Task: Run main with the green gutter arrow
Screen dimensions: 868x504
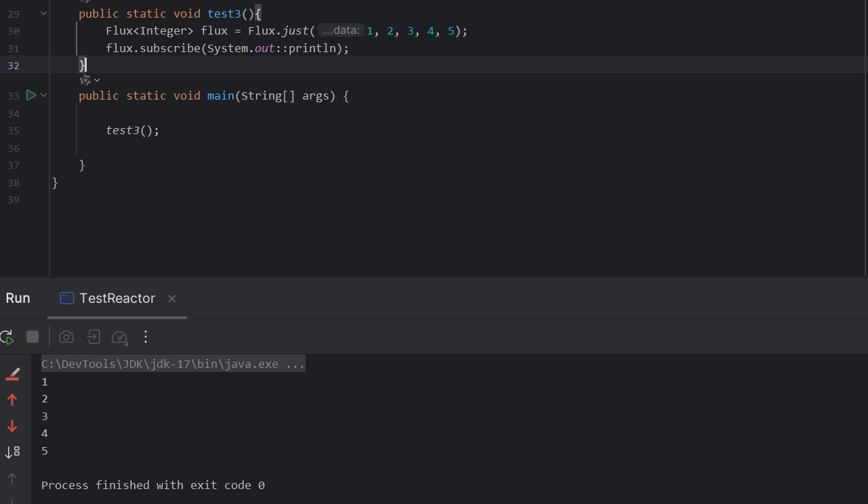Action: pos(30,96)
